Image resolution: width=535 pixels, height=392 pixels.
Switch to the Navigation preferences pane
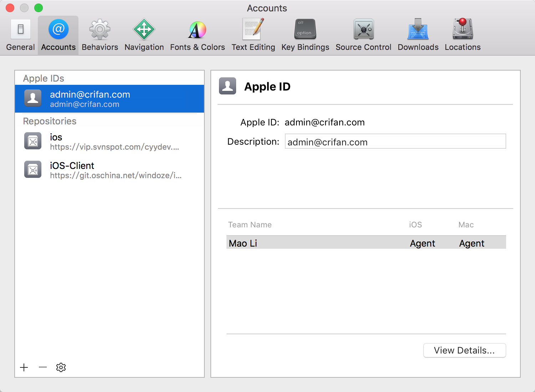(x=144, y=35)
